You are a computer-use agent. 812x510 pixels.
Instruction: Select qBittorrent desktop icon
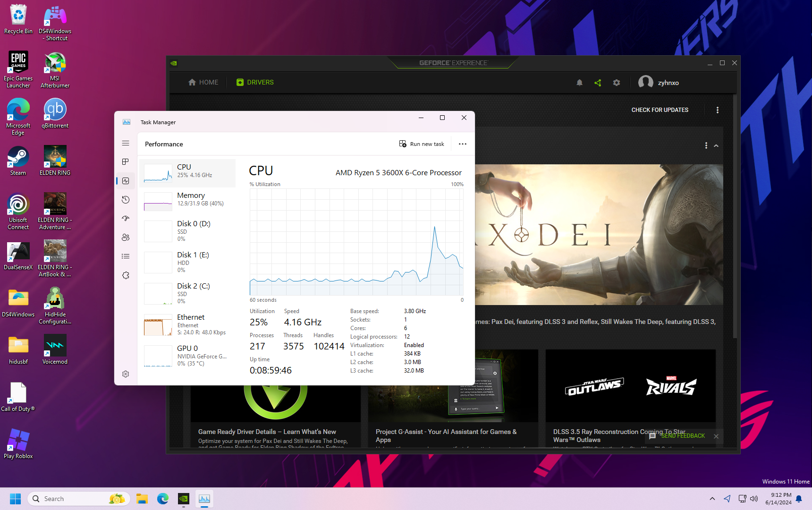pyautogui.click(x=55, y=113)
